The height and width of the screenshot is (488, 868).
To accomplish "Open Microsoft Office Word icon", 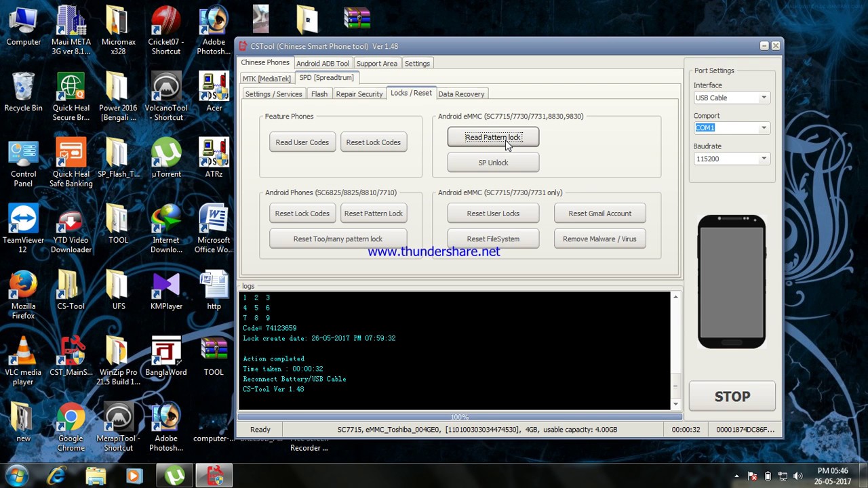I will coord(214,229).
